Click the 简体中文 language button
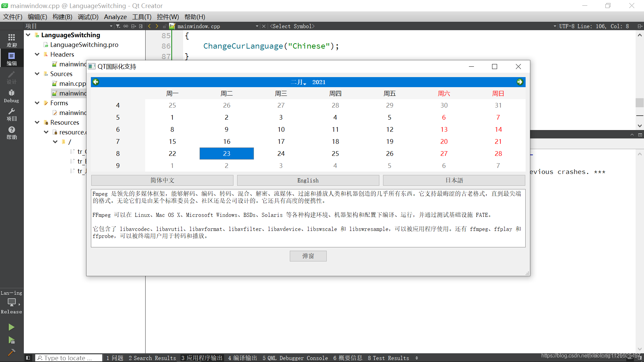 coord(162,180)
